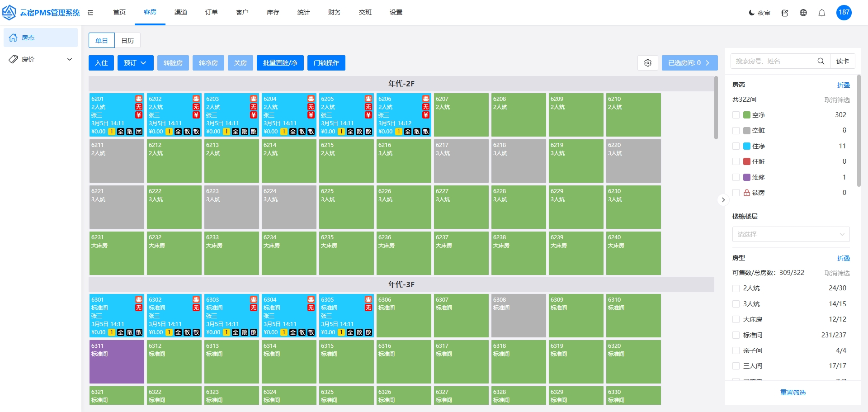This screenshot has height=412, width=868.
Task: Open the 楼栋楼层 select dropdown
Action: 791,234
